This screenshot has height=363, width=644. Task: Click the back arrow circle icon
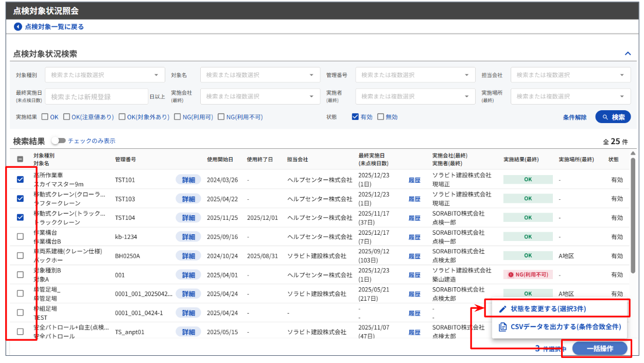(x=18, y=27)
